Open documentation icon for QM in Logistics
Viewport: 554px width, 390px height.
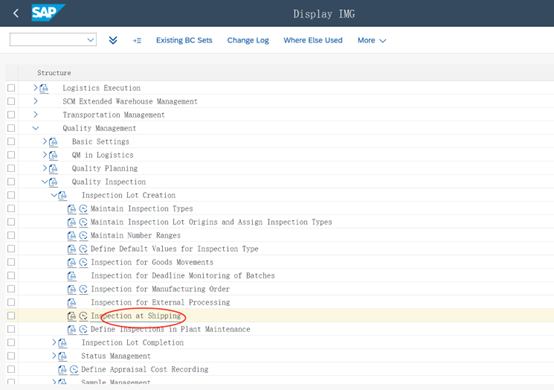coord(53,155)
